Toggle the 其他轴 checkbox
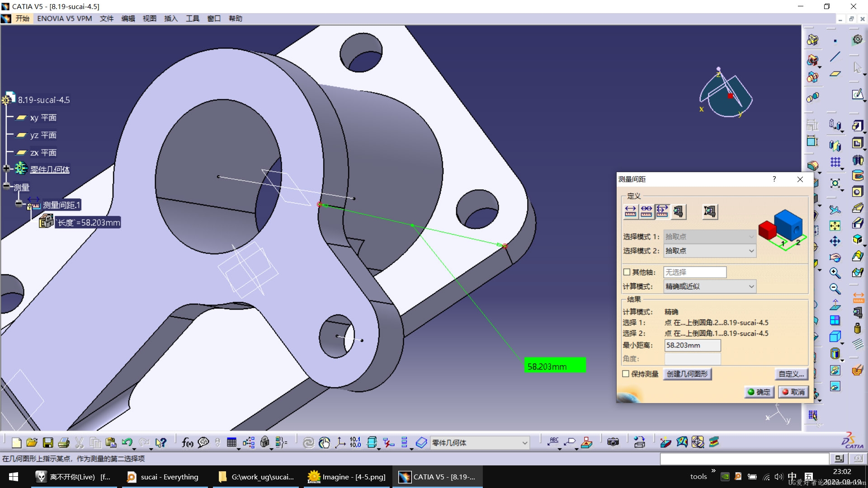868x488 pixels. coord(627,272)
